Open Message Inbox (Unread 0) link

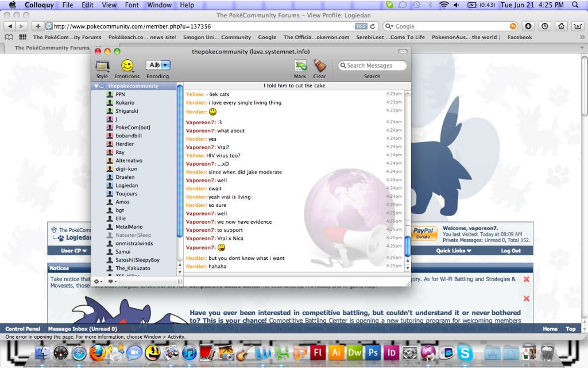tap(83, 328)
